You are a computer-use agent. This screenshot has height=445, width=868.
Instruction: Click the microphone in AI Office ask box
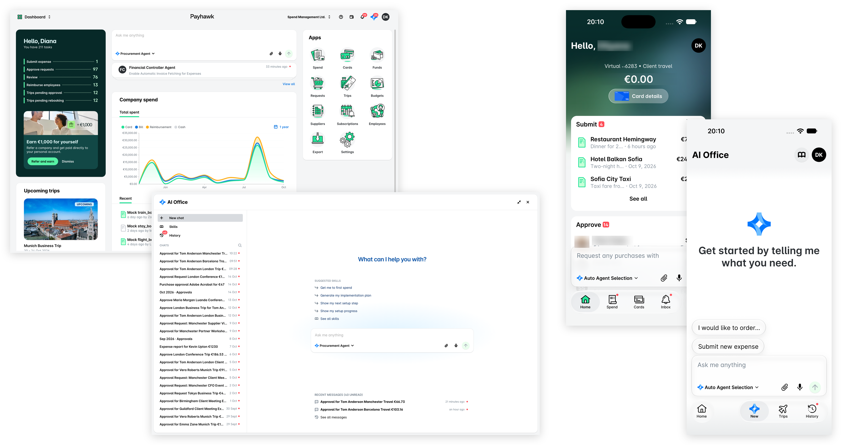click(456, 345)
